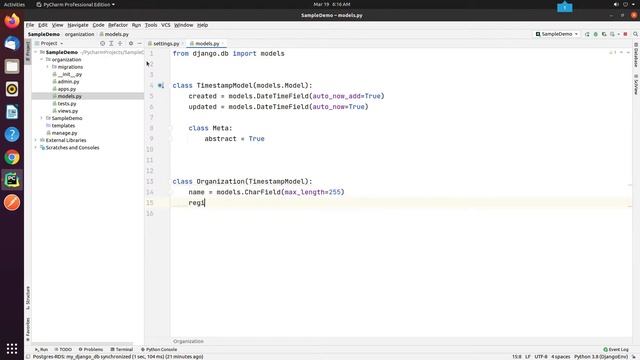Open SampleDemo run configuration dropdown
640x360 pixels.
click(557, 34)
